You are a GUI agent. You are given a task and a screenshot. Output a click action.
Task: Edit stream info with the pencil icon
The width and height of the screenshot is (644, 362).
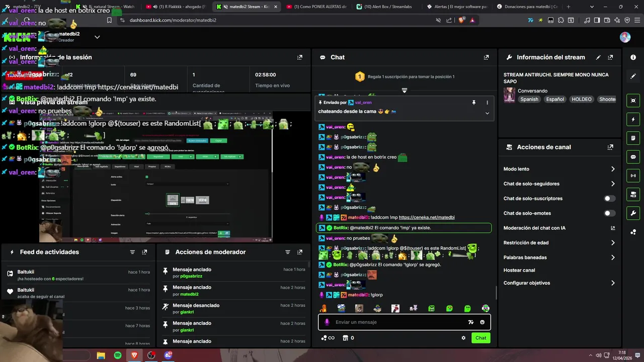tap(598, 57)
